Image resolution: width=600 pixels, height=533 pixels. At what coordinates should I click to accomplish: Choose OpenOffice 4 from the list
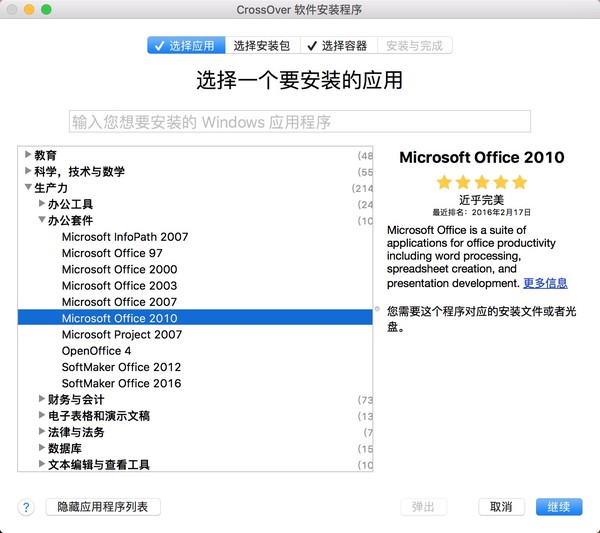click(96, 351)
